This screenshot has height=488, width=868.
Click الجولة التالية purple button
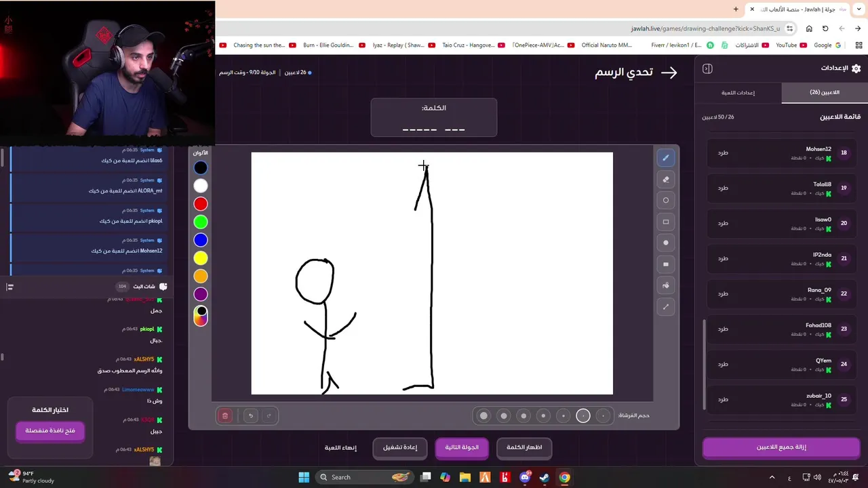point(462,447)
